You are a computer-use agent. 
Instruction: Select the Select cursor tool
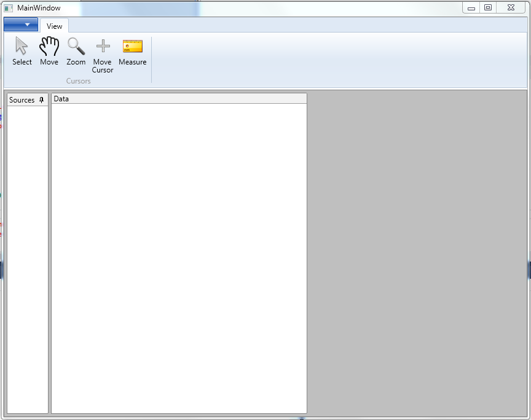[x=22, y=52]
